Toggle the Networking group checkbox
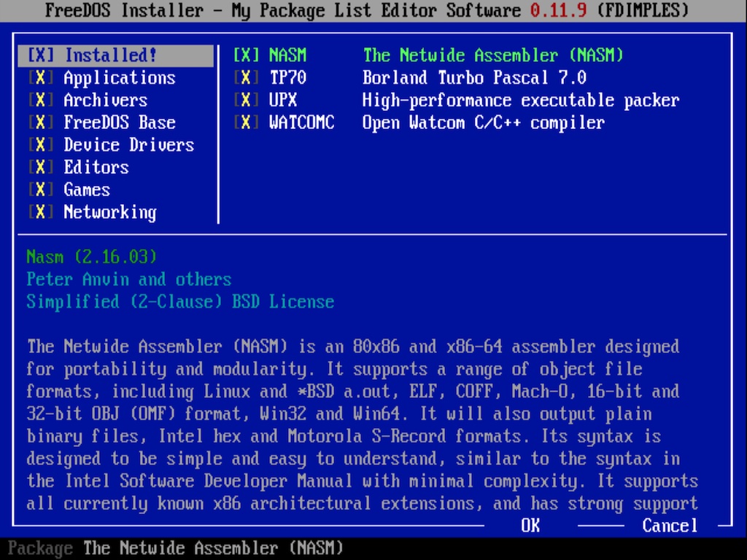747x560 pixels. pos(41,212)
